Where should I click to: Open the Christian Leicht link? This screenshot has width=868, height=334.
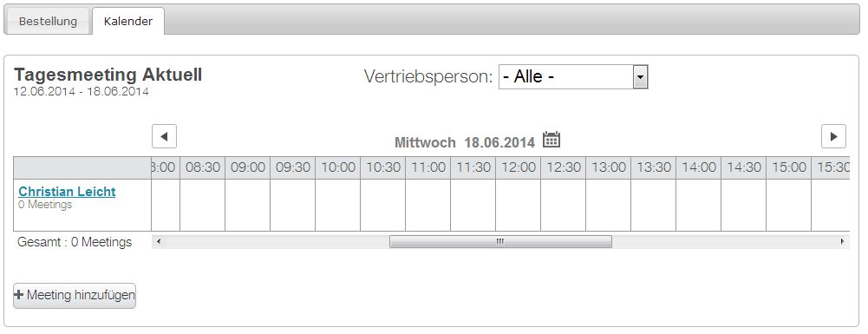[67, 192]
